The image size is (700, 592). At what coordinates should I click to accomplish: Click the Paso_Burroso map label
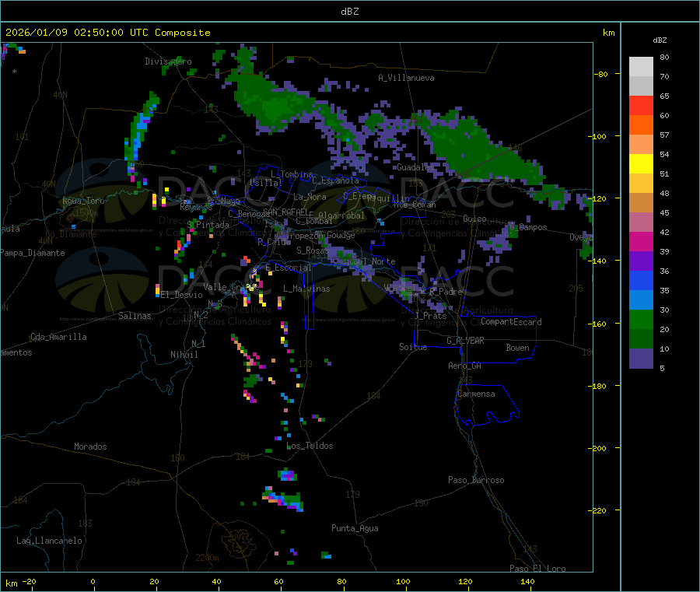(x=476, y=480)
